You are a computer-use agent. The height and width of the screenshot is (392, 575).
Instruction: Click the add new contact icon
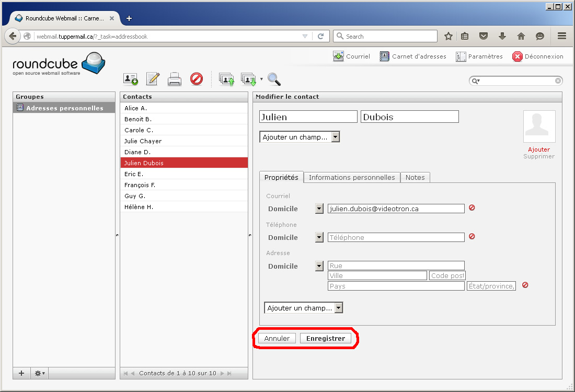pyautogui.click(x=130, y=79)
